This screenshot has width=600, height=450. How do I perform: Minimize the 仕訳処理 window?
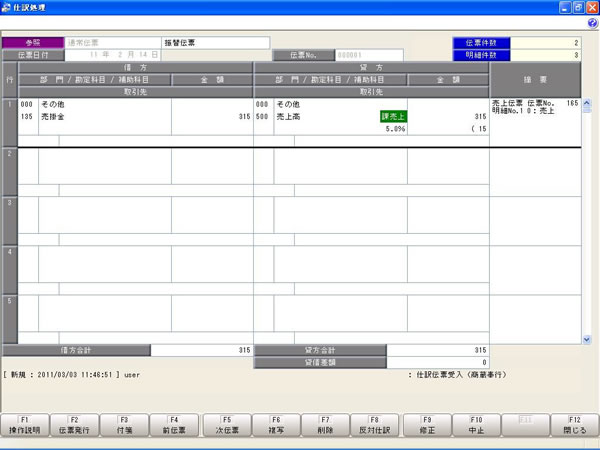pos(566,7)
